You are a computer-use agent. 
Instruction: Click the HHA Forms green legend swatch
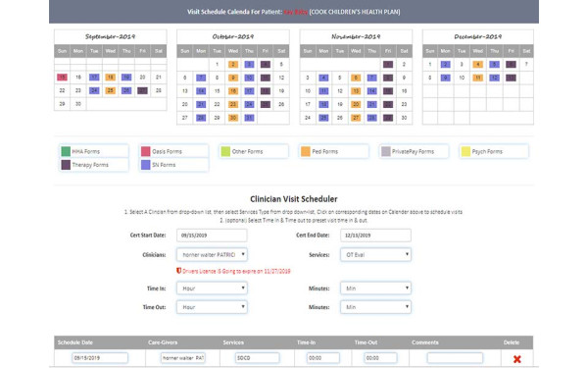pyautogui.click(x=66, y=151)
